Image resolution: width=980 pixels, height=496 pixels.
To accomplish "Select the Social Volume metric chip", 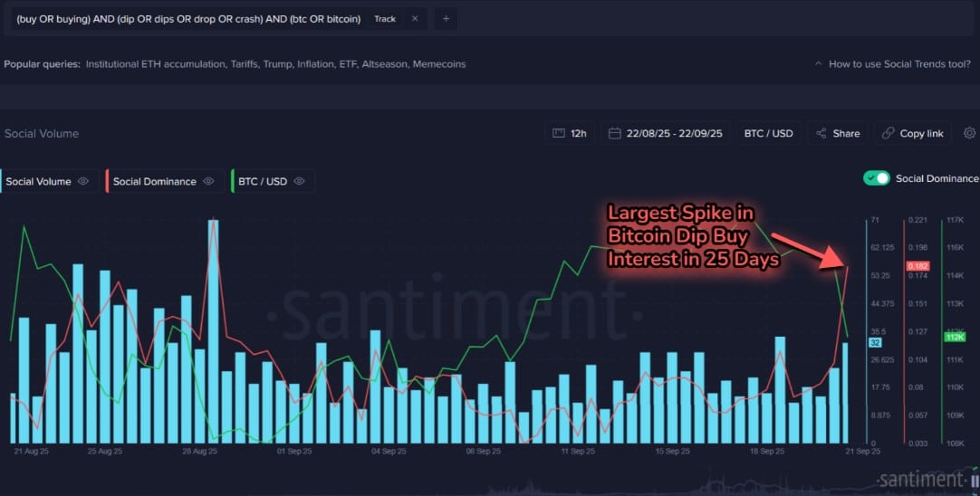I will pos(49,181).
